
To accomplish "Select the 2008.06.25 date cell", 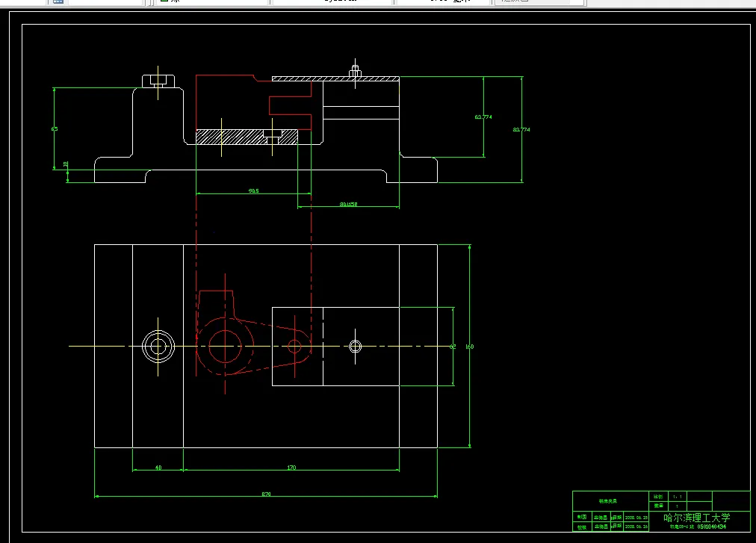I will point(636,518).
